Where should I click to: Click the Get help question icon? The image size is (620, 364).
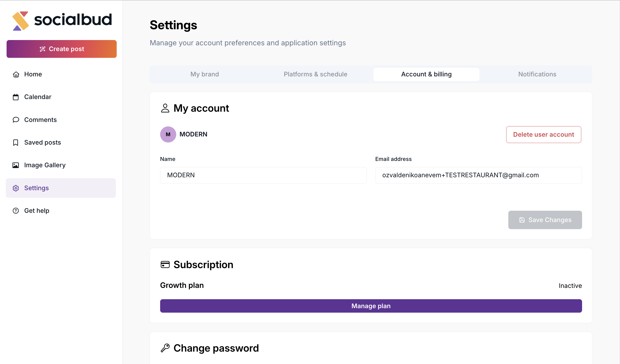[16, 211]
